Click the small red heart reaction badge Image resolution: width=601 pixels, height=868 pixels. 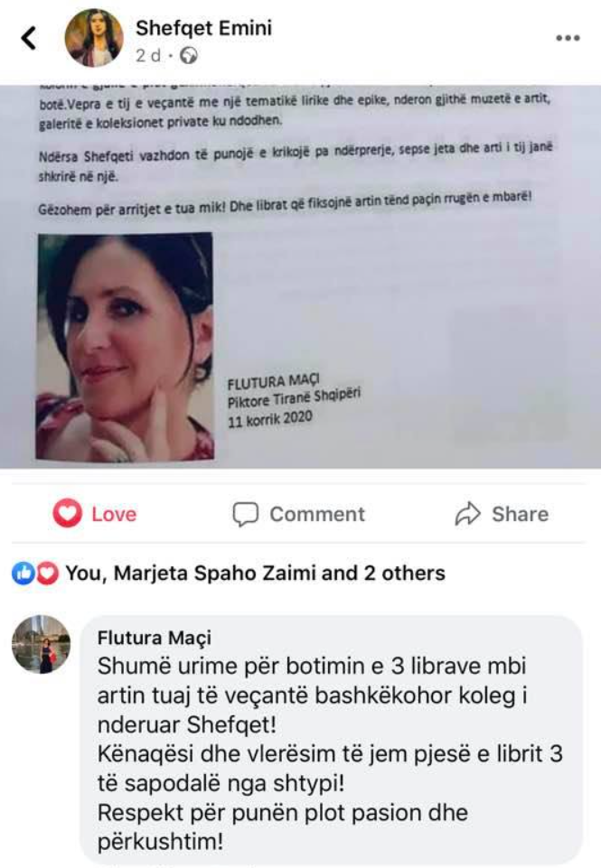pyautogui.click(x=48, y=574)
